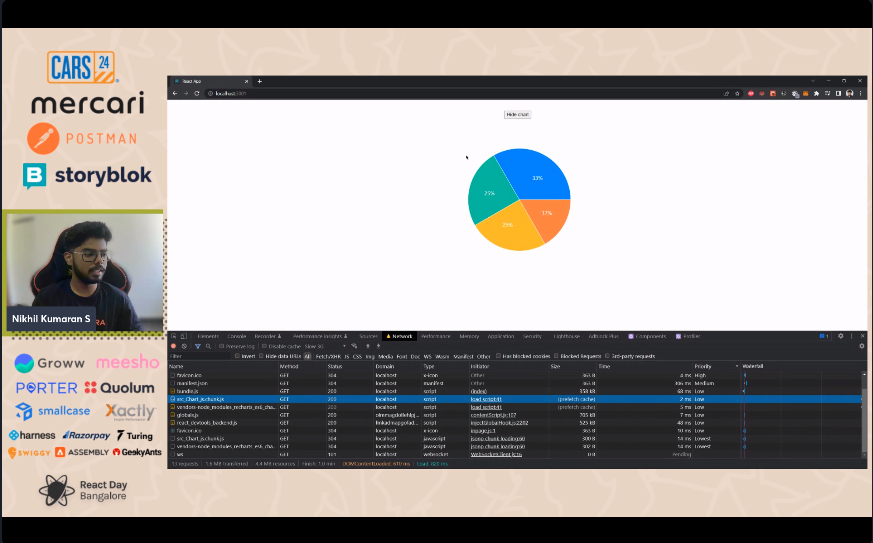Open the Chrome three-dot menu
This screenshot has width=873, height=543.
[x=860, y=94]
